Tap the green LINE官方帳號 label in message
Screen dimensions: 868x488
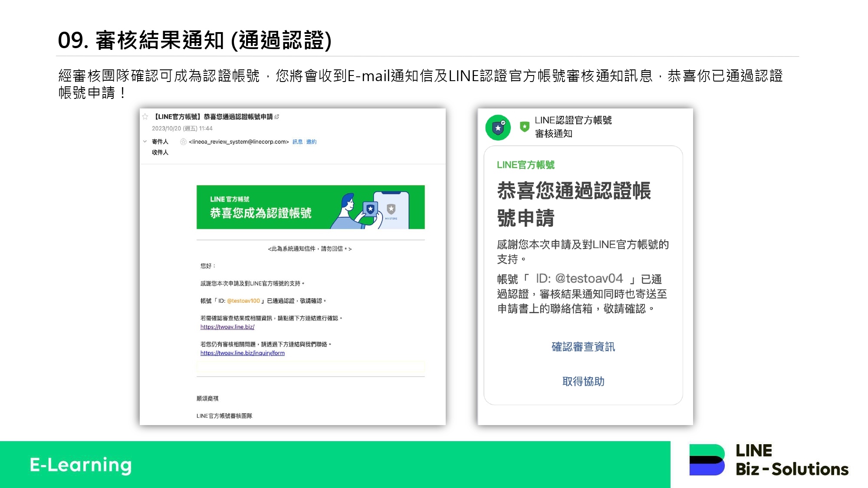(x=526, y=165)
